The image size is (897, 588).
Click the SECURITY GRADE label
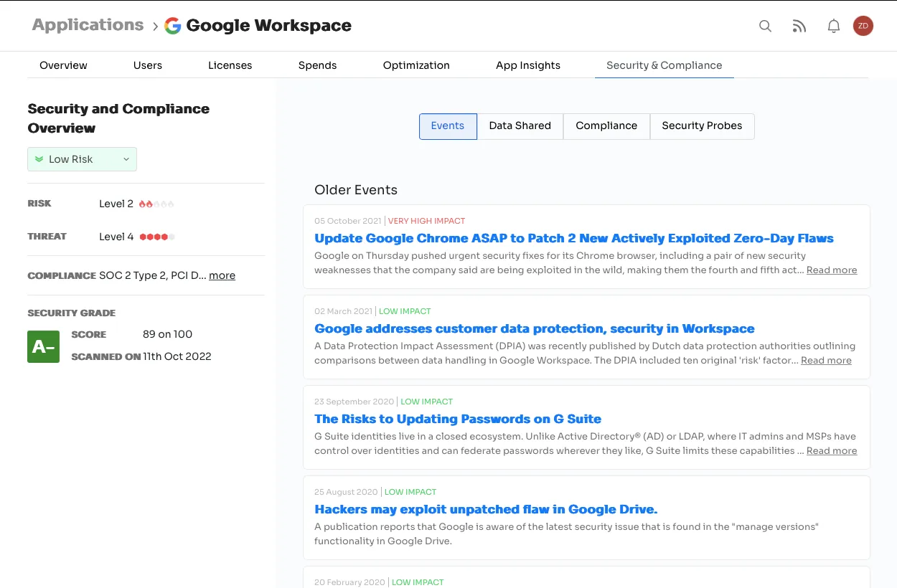[71, 313]
